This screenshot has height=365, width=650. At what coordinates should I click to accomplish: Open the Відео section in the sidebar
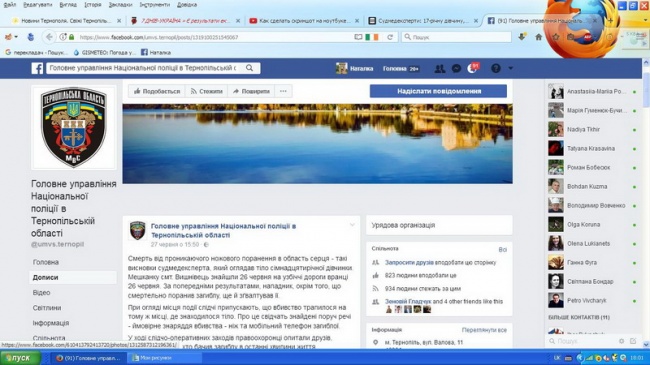[x=41, y=292]
